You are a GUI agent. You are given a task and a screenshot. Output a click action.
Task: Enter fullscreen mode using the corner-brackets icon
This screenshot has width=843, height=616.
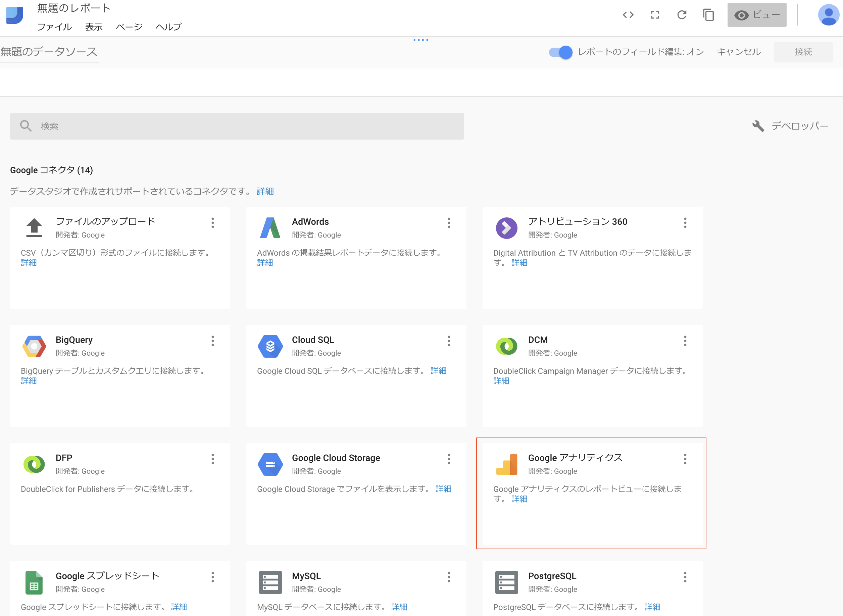pyautogui.click(x=655, y=15)
